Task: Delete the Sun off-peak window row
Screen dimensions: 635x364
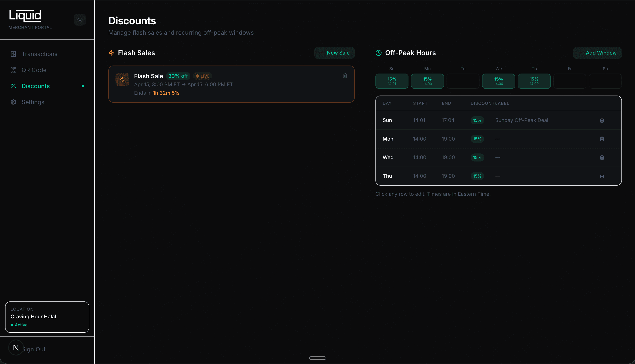Action: pyautogui.click(x=602, y=120)
